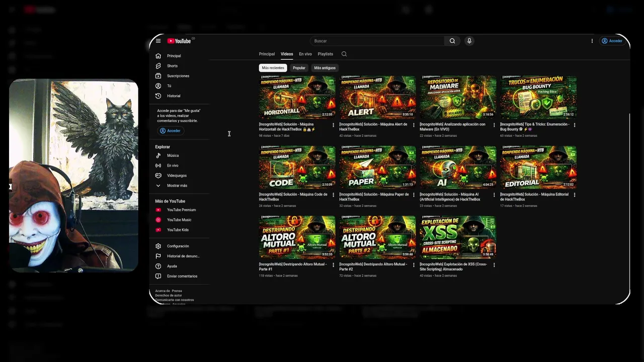The height and width of the screenshot is (362, 644).
Task: Select the Más antiguos filter chip
Action: (325, 68)
